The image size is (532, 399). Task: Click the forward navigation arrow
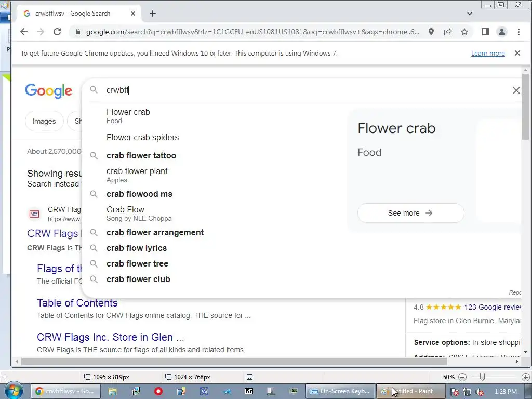41,32
